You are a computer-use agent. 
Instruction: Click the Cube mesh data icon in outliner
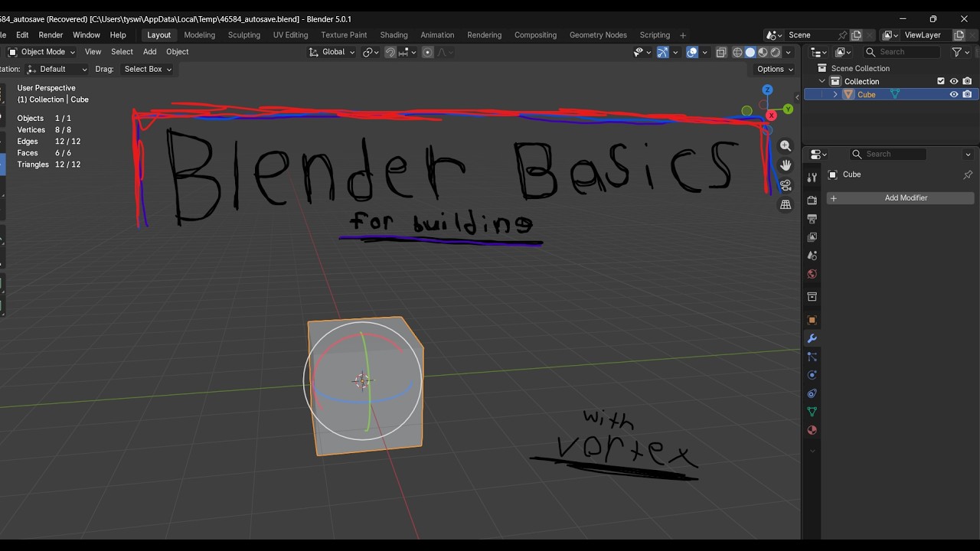click(x=894, y=94)
